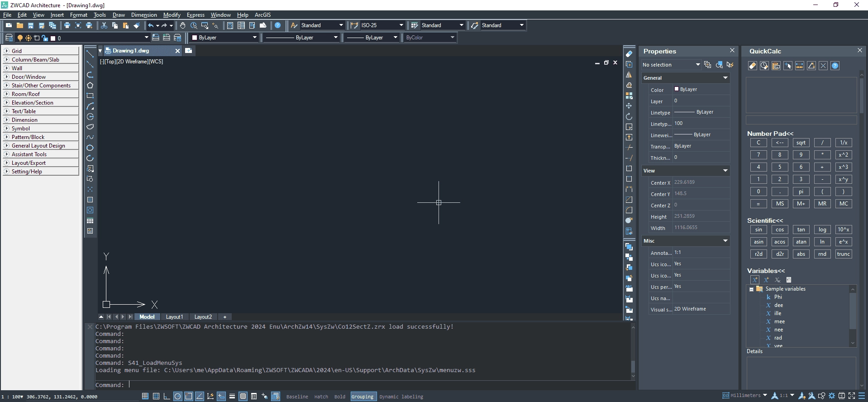Image resolution: width=868 pixels, height=402 pixels.
Task: Click the pi button on Number Pad
Action: [x=801, y=191]
